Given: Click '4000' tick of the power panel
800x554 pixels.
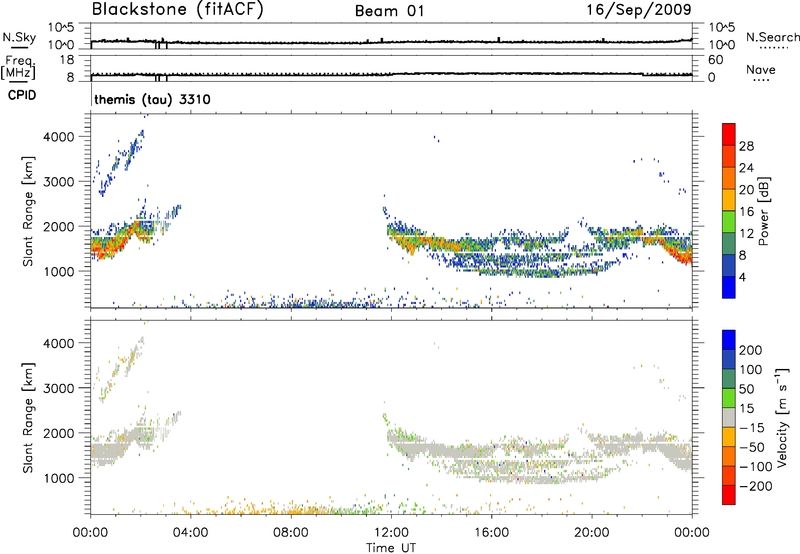Looking at the screenshot, I should pyautogui.click(x=59, y=137).
